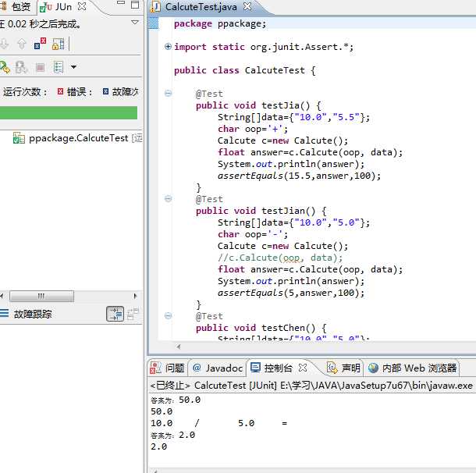Toggle show failures only icon
476x473 pixels.
coord(40,44)
